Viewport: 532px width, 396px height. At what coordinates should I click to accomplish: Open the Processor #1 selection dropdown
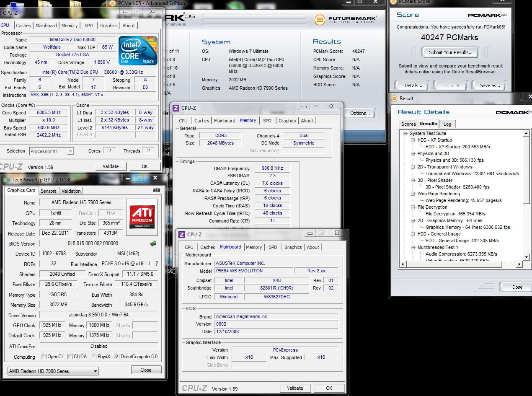click(x=70, y=151)
